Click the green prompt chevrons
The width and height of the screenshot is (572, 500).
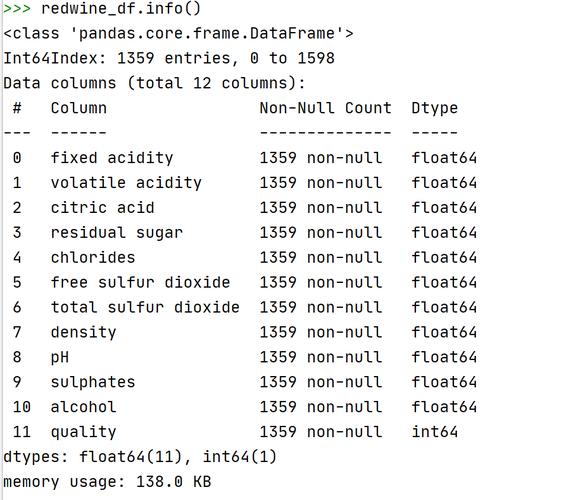point(17,9)
